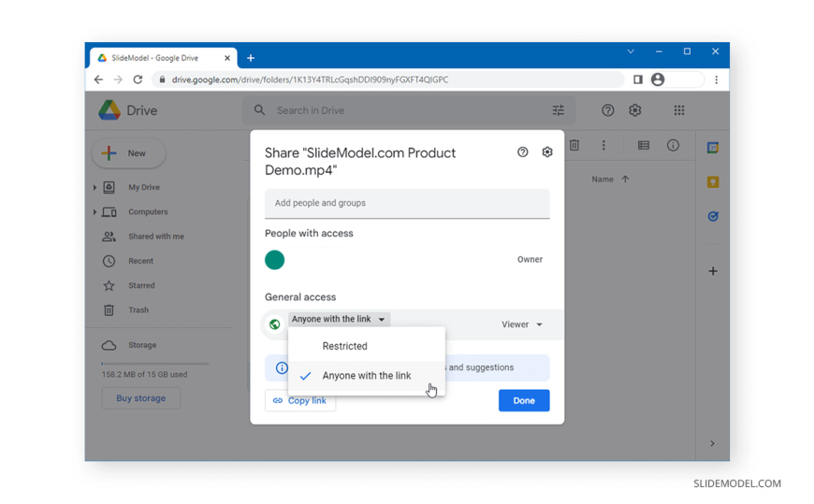Click the browser address bar URL
Viewport: 814px width, 504px height.
click(310, 79)
